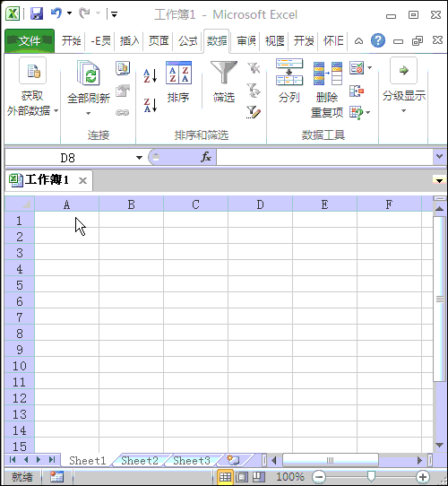Select column E header
Screen dimensions: 448x486
pos(324,204)
